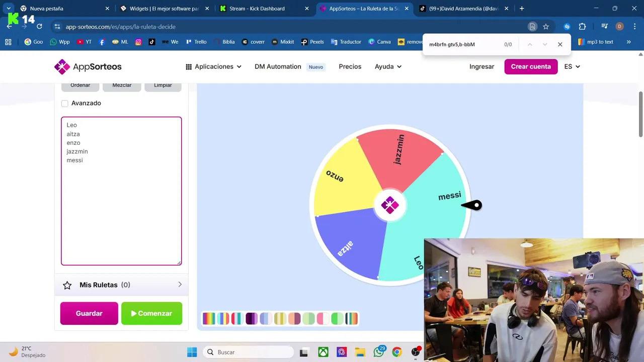Expand the Ayuda dropdown menu
This screenshot has height=362, width=644.
(388, 66)
